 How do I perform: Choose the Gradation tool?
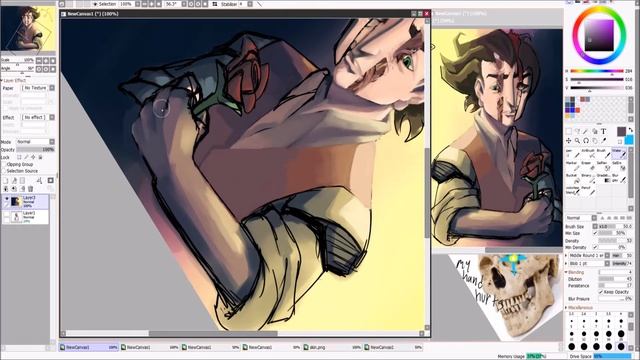[603, 178]
